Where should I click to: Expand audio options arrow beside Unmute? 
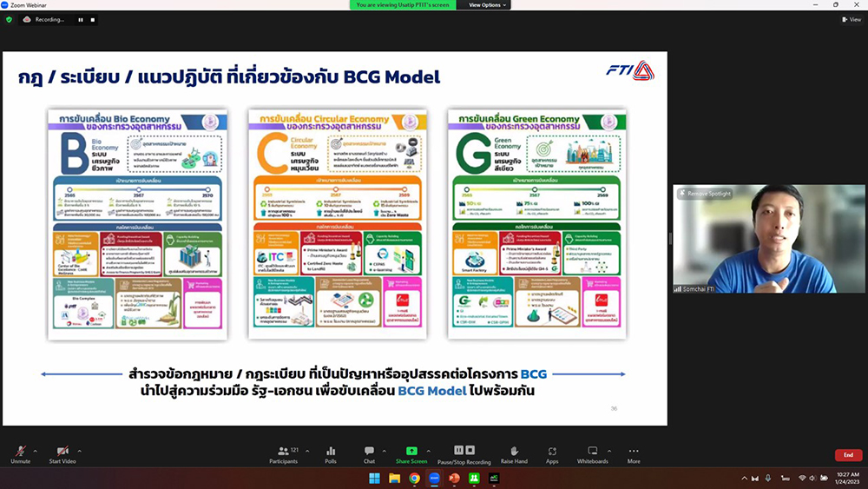[x=36, y=450]
